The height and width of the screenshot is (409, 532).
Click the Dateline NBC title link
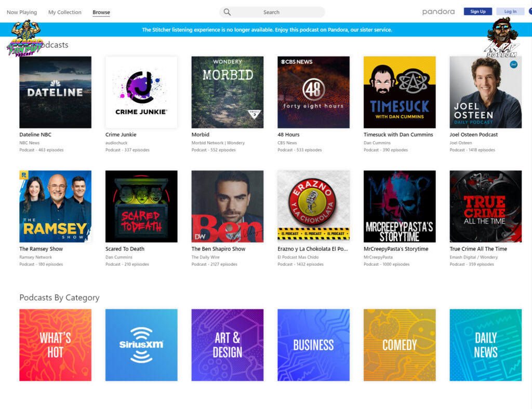(x=35, y=134)
